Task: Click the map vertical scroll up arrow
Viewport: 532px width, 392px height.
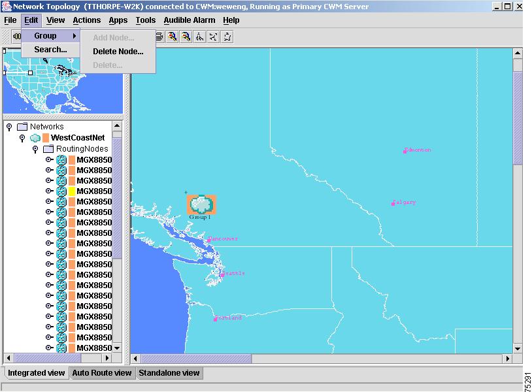Action: click(x=518, y=53)
